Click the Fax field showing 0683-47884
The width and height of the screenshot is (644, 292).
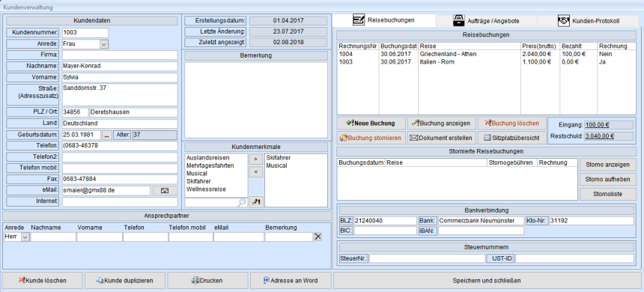[x=120, y=180]
